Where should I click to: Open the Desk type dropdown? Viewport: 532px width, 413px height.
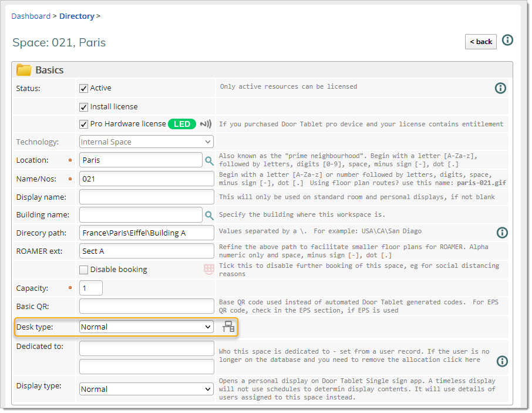146,327
